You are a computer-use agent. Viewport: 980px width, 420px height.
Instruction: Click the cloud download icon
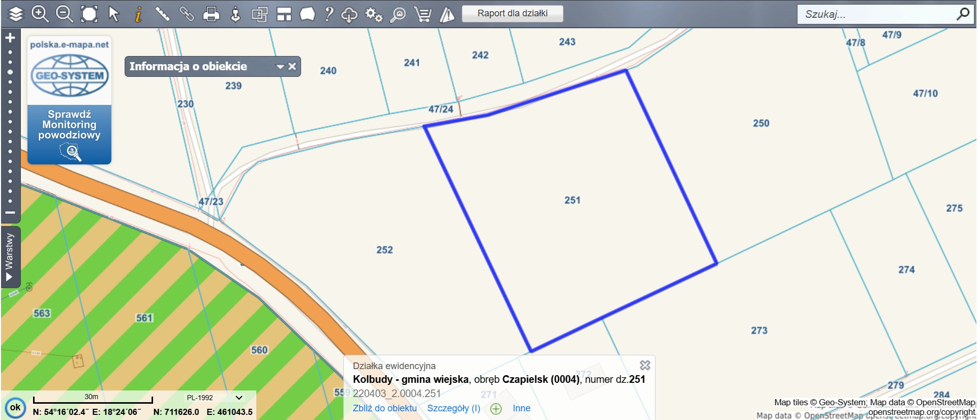tap(349, 14)
